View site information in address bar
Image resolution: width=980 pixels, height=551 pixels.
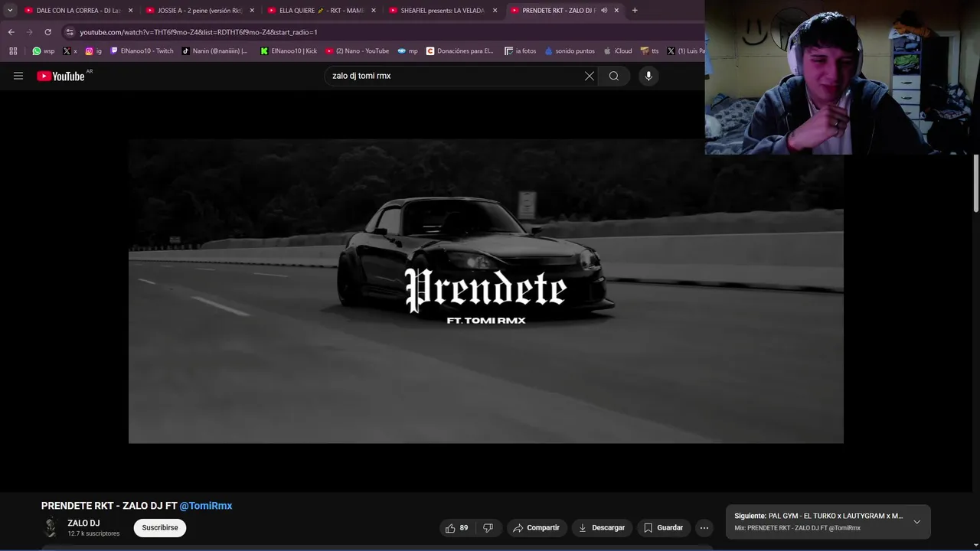pos(70,32)
